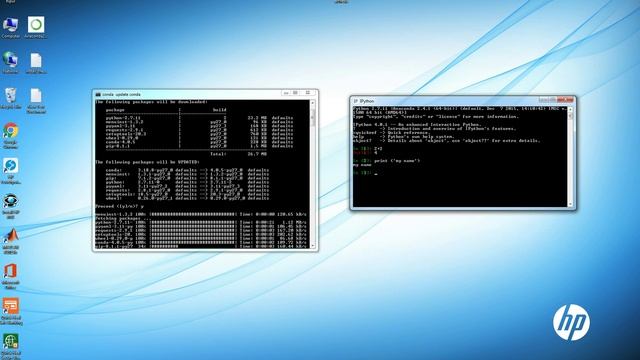Click the 'package' column header in conda output
Image resolution: width=640 pixels, height=360 pixels.
click(115, 110)
